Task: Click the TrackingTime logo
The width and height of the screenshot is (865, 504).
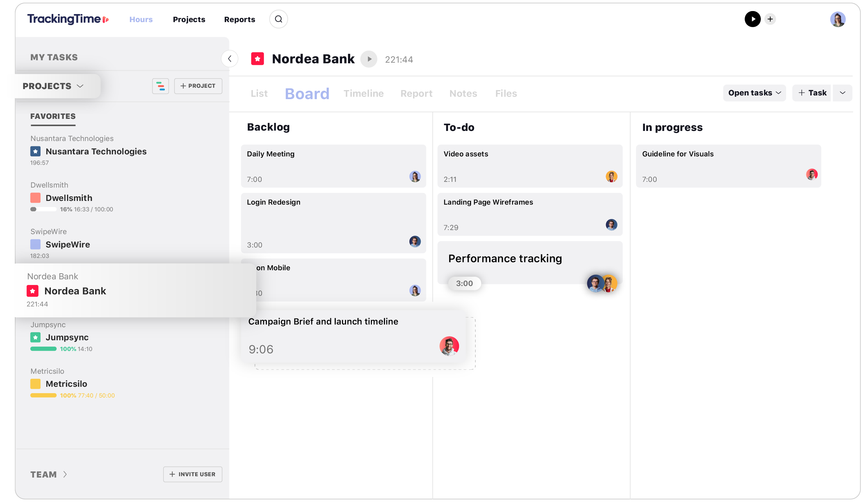Action: 68,19
